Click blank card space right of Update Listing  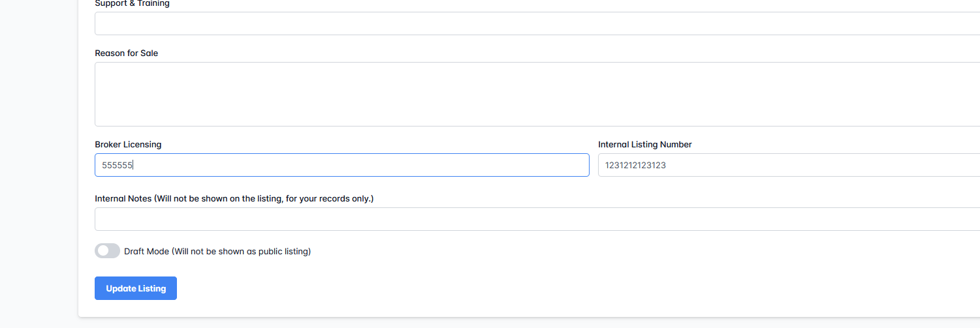pyautogui.click(x=457, y=288)
